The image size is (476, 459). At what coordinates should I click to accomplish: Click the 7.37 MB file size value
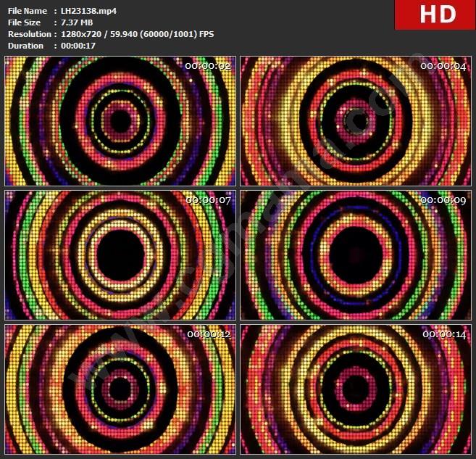point(78,22)
